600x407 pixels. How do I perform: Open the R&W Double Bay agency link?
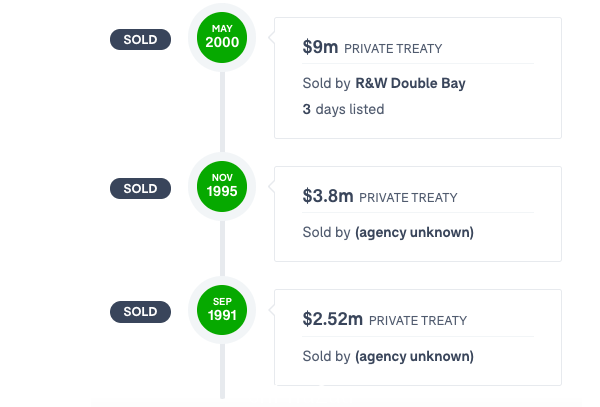[x=410, y=83]
